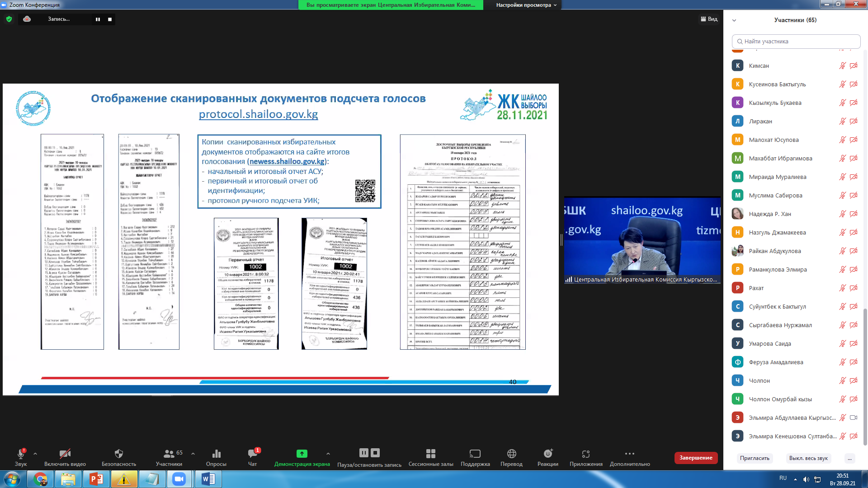Open the Вид view menu

709,19
